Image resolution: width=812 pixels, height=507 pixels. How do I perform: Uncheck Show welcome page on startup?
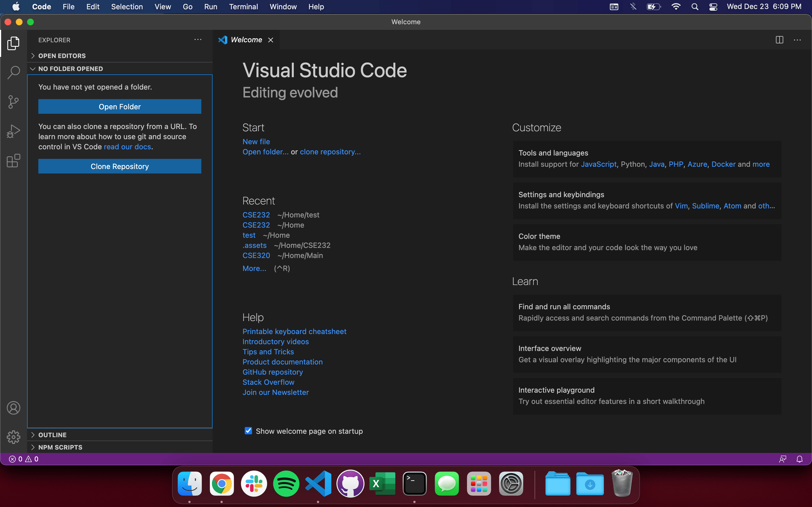coord(248,431)
